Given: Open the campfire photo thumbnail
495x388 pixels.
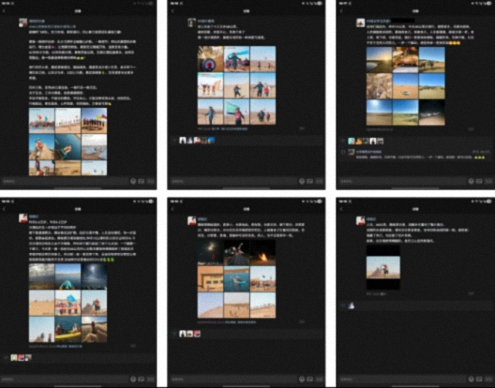Looking at the screenshot, I should 263,252.
